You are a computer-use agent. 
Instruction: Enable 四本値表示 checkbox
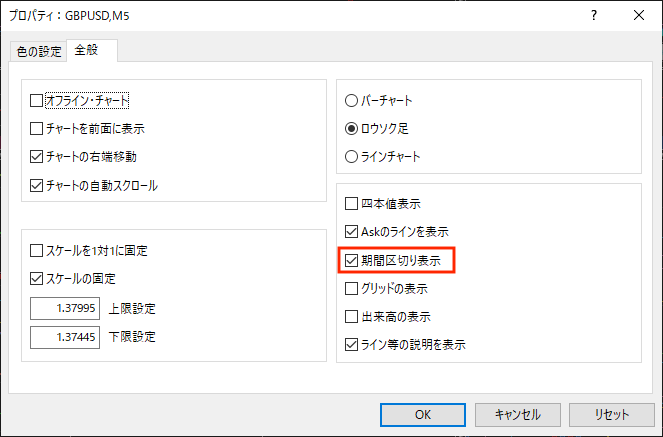[351, 204]
